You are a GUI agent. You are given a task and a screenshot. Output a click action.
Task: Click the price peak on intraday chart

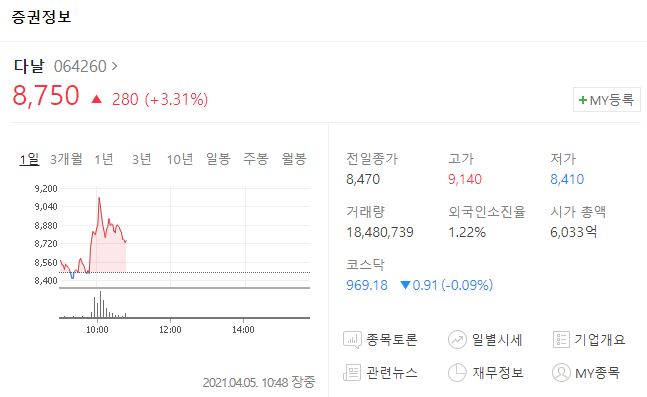point(99,198)
